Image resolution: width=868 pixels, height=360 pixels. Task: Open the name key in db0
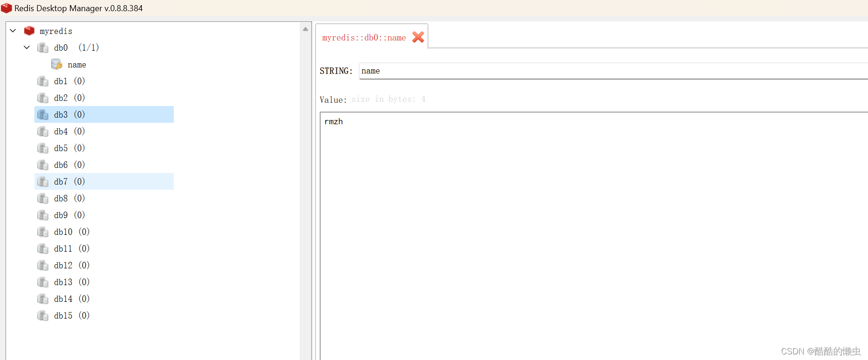coord(77,65)
